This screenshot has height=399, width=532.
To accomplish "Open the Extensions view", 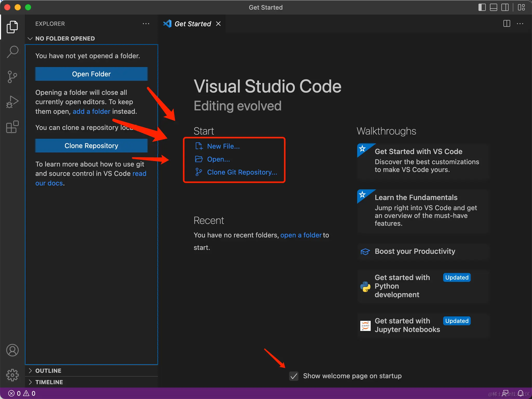I will (x=12, y=127).
